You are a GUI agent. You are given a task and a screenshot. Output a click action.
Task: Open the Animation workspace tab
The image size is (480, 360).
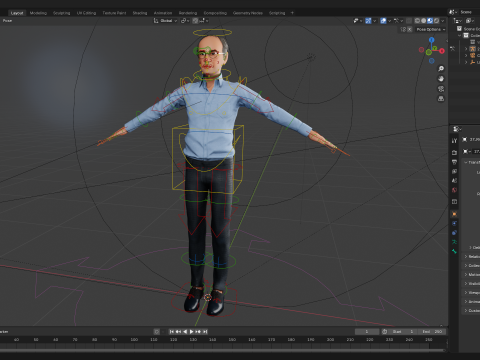(163, 13)
